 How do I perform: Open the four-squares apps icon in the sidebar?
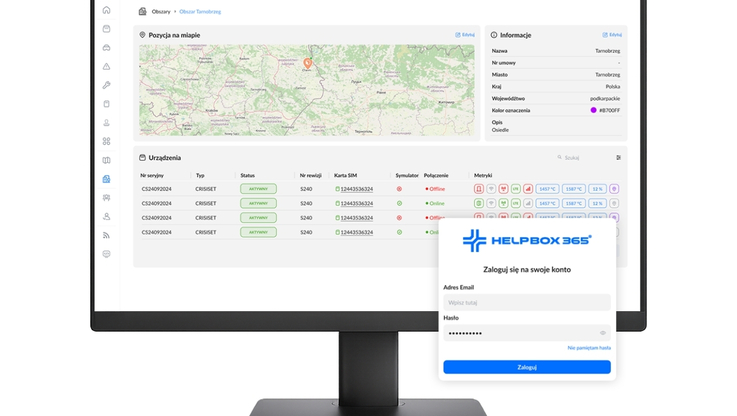tap(106, 141)
